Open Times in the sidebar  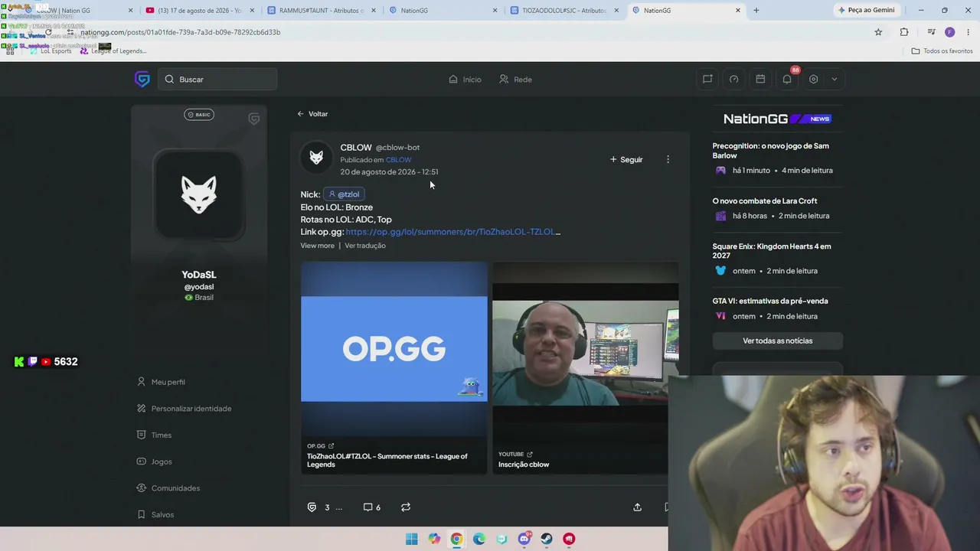tap(154, 435)
